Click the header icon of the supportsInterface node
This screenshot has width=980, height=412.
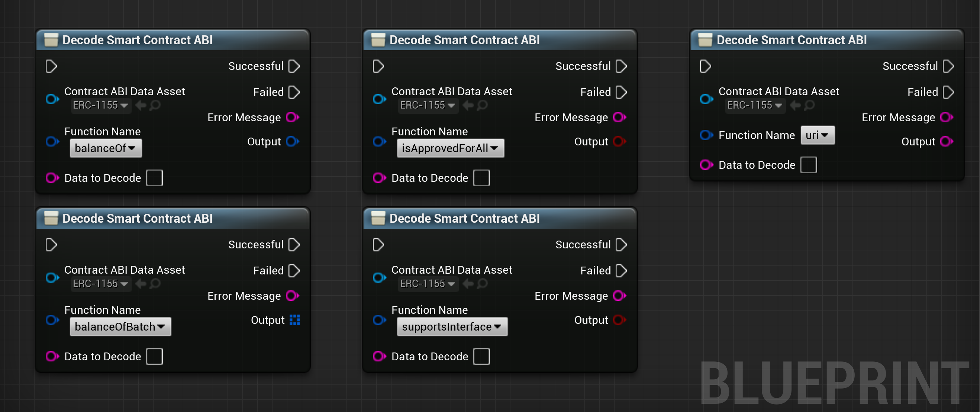point(378,218)
